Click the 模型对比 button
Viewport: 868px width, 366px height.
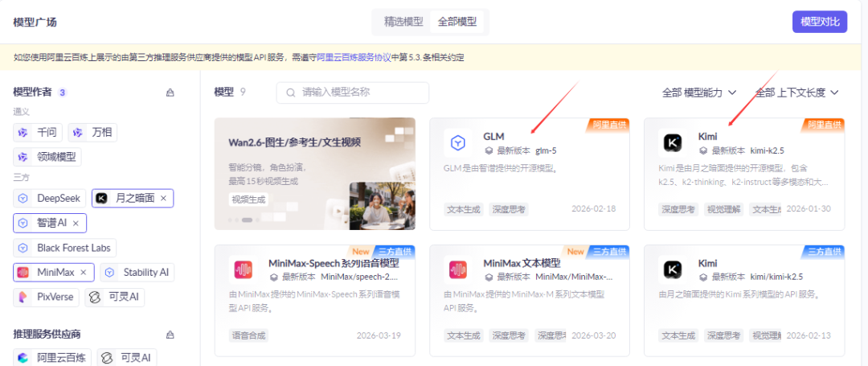tap(820, 23)
